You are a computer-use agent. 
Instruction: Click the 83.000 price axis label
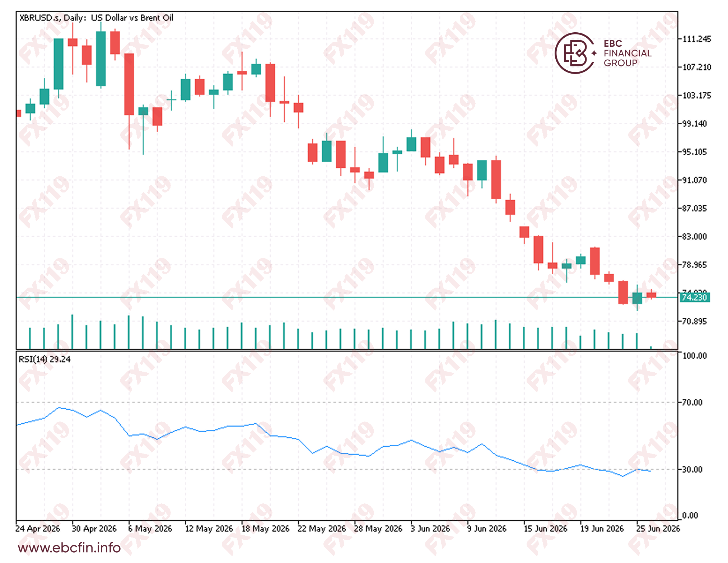click(694, 236)
